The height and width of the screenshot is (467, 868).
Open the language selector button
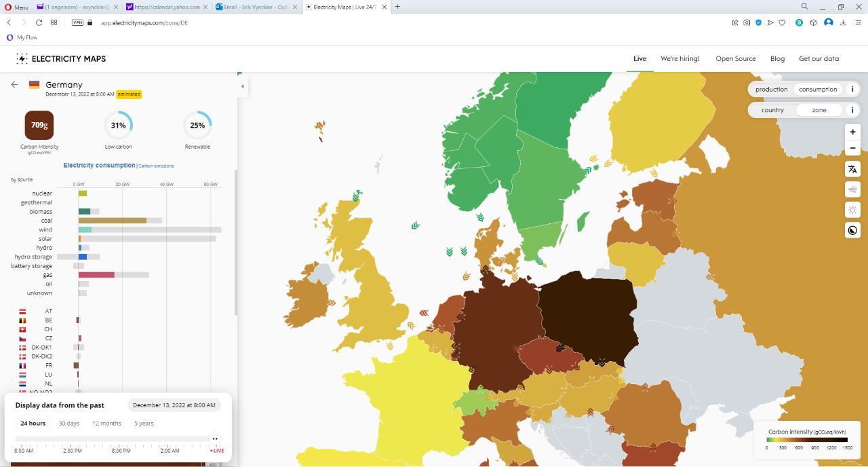[x=852, y=169]
